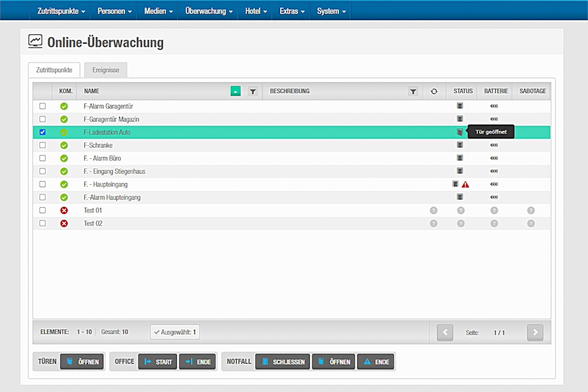
Task: Click the Beschreibung column filter icon
Action: (x=413, y=91)
